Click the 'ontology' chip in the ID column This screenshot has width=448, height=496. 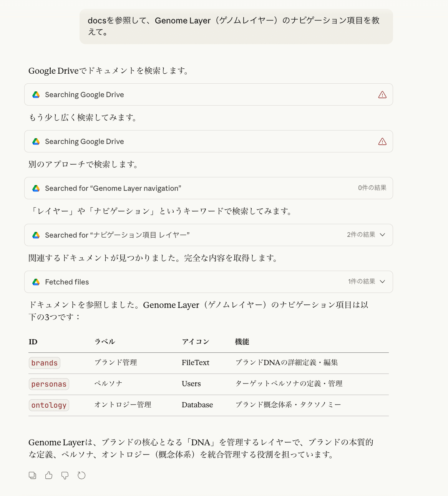point(49,405)
